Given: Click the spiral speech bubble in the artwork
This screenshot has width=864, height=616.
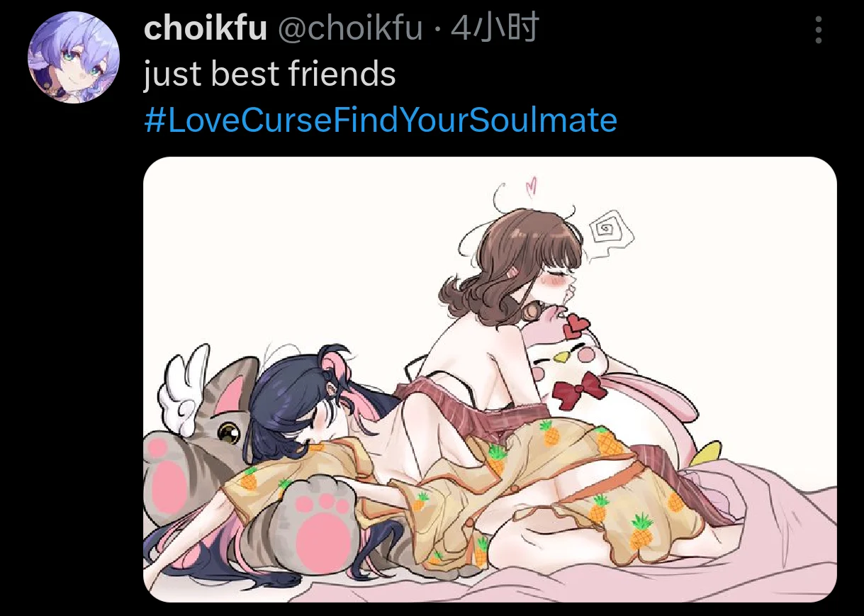Looking at the screenshot, I should [605, 233].
